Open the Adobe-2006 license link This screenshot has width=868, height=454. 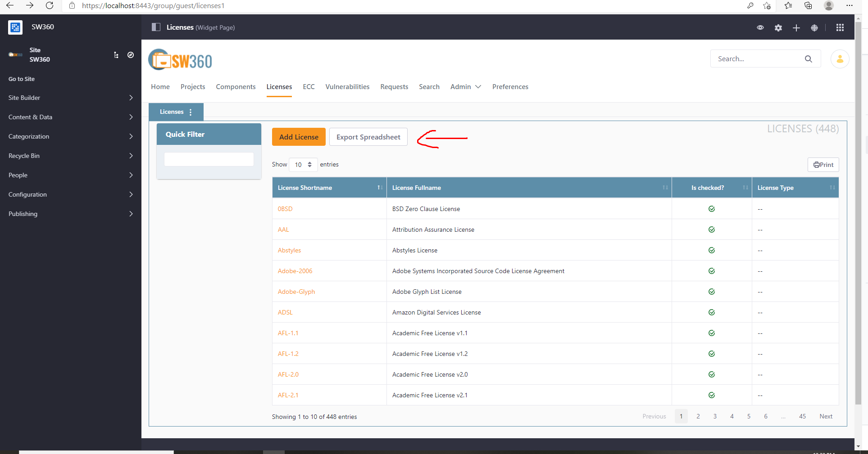295,271
